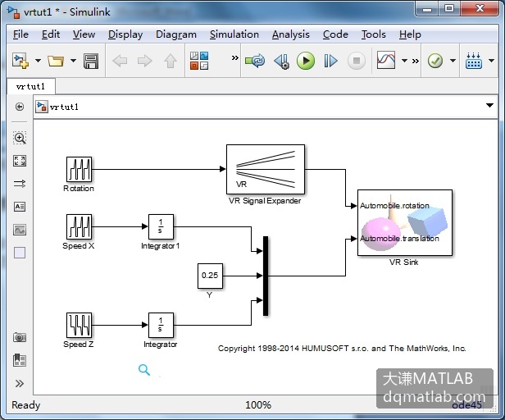Select the Speed Z source block
Screen dimensions: 505x420
(x=79, y=325)
